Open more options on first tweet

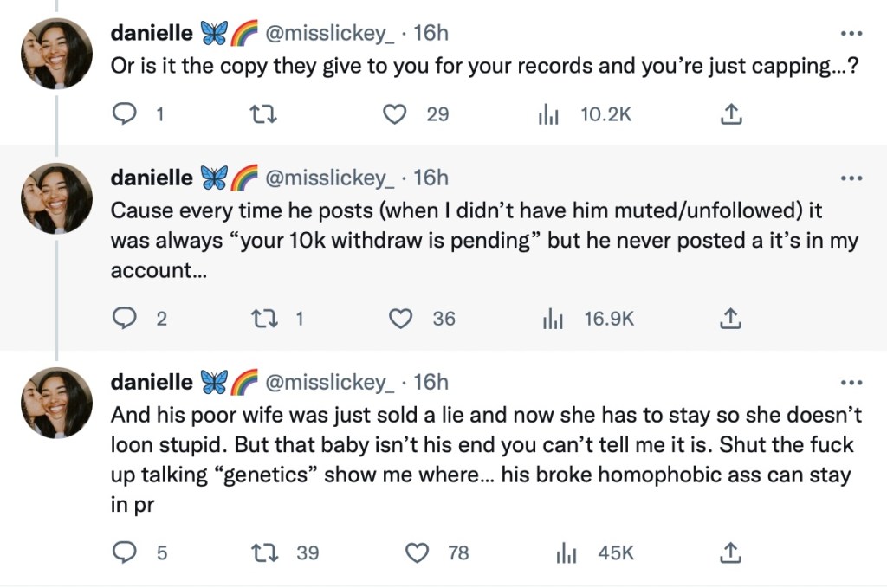[x=851, y=35]
